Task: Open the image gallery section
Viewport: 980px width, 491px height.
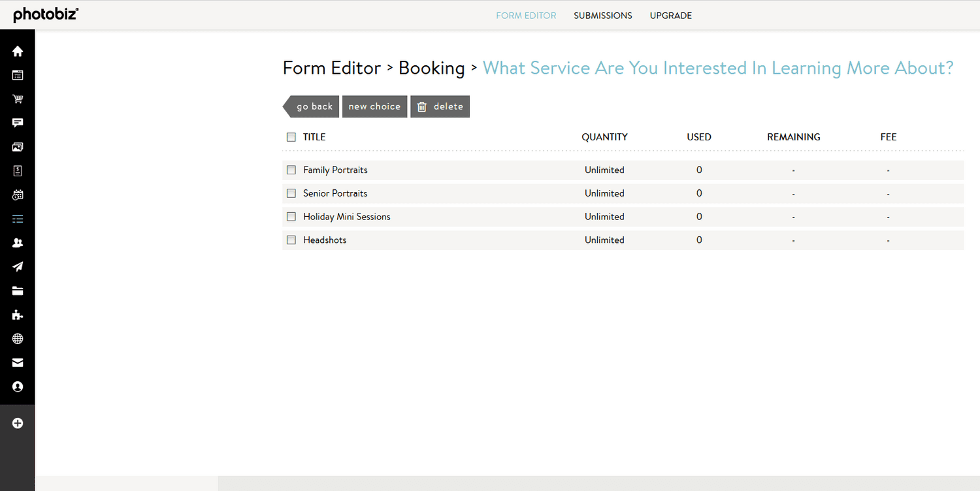Action: [18, 146]
